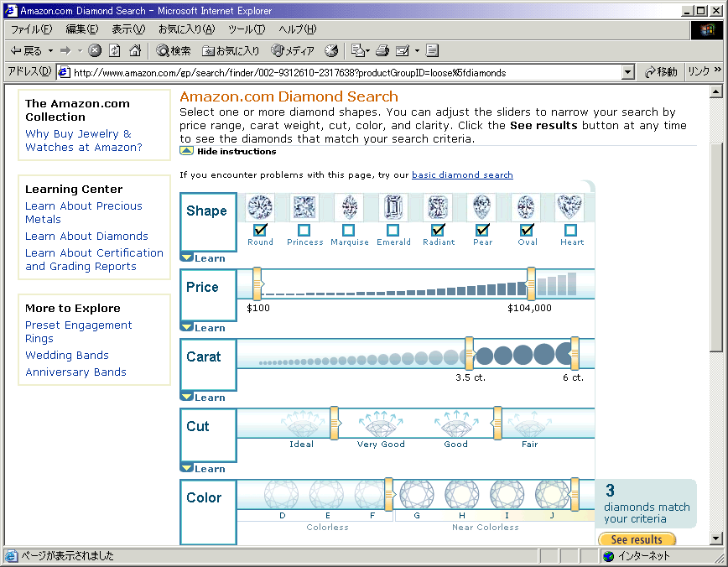Check the Heart shape checkbox
The height and width of the screenshot is (567, 728).
(x=570, y=230)
